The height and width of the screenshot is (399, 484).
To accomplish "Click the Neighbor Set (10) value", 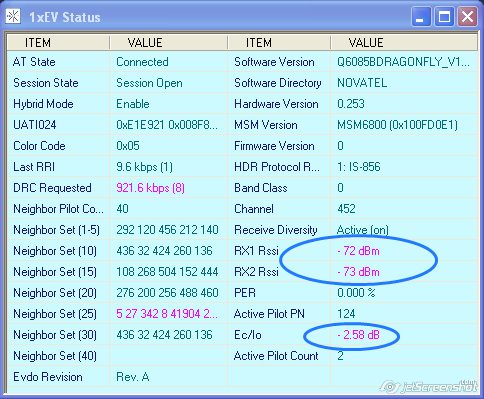I will click(x=164, y=251).
